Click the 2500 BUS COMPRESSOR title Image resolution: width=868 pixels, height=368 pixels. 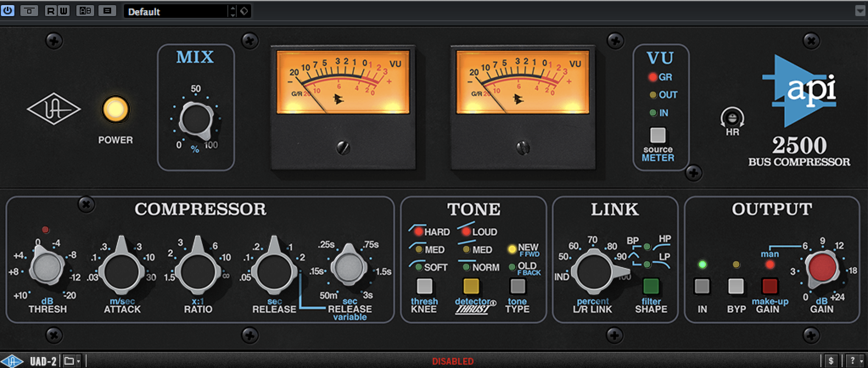[x=799, y=151]
